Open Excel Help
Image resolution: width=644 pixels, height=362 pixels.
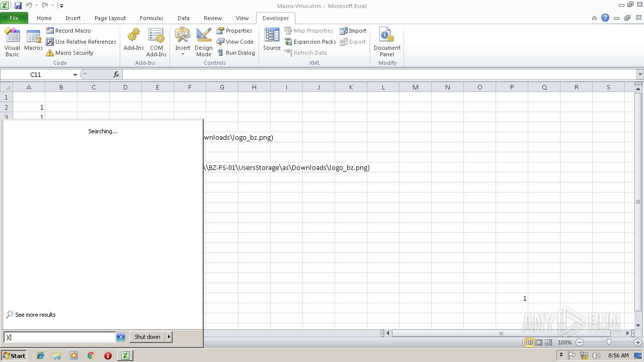605,18
